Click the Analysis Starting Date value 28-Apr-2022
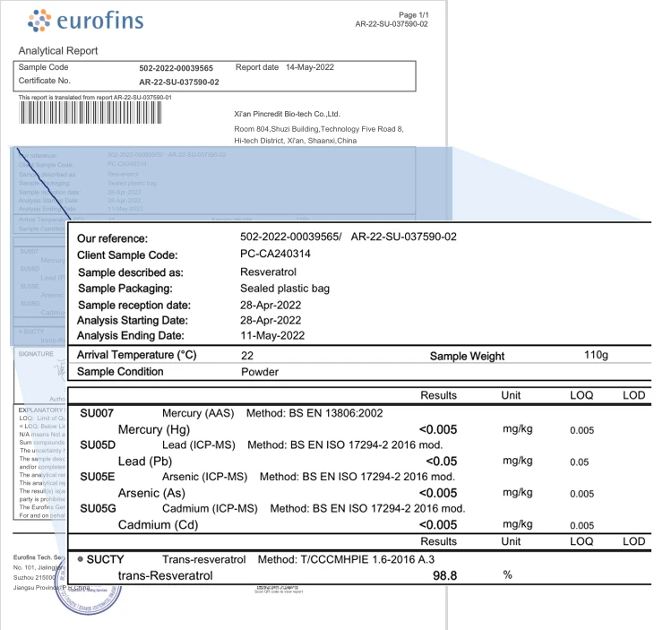This screenshot has width=672, height=630. coord(271,321)
